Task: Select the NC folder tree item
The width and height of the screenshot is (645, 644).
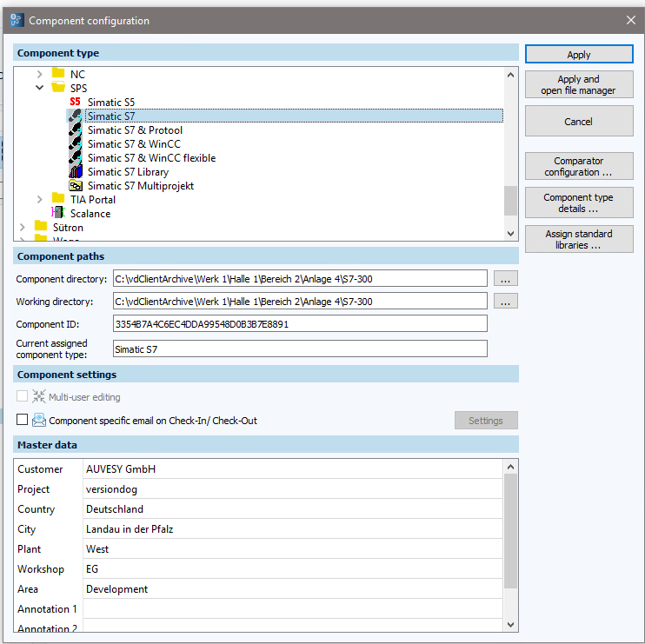Action: click(77, 74)
